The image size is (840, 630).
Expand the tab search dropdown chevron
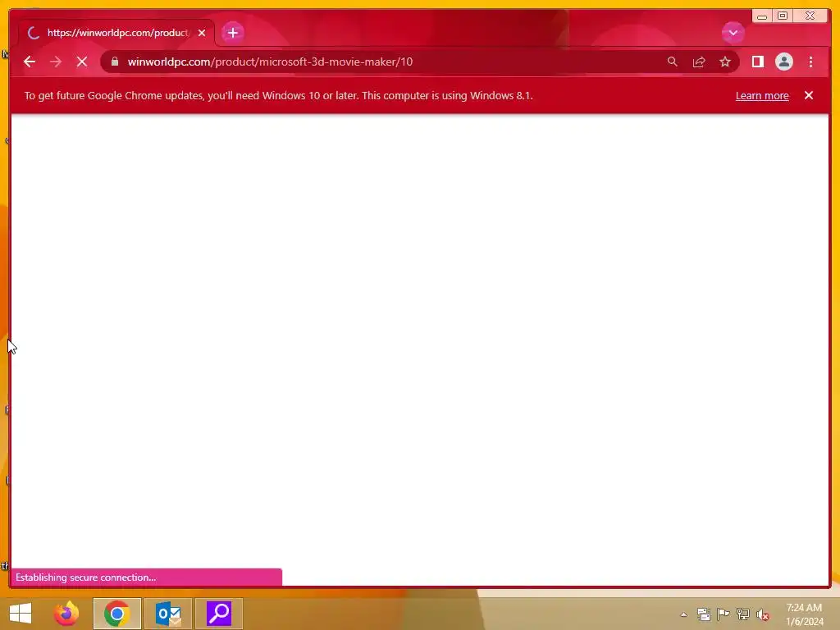pos(733,33)
